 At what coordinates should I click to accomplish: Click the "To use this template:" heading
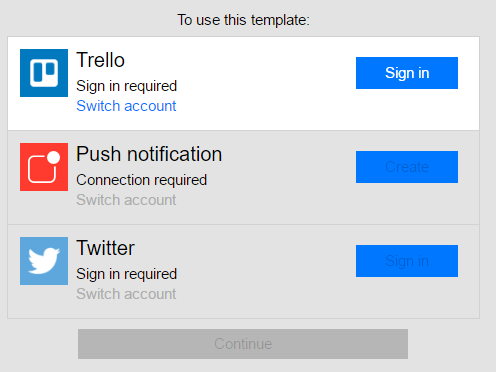(243, 20)
